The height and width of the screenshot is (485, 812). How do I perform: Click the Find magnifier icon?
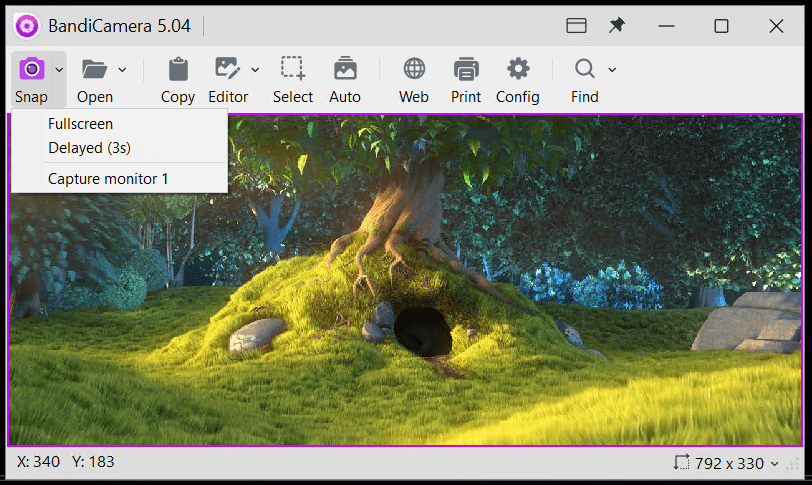[585, 68]
